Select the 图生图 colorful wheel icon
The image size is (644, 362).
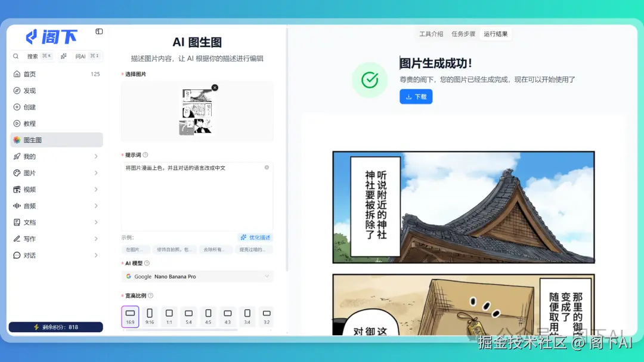point(16,138)
